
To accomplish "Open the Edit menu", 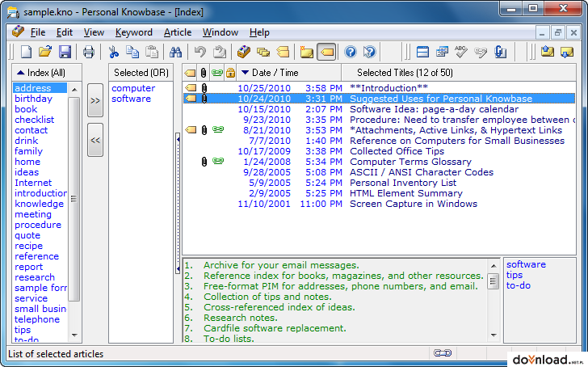I will (64, 32).
